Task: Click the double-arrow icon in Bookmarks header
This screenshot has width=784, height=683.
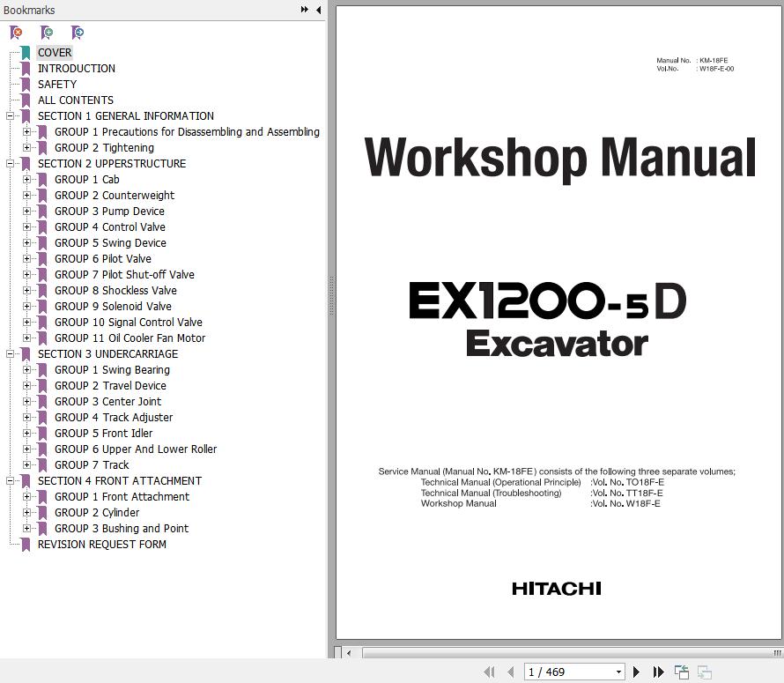Action: 305,10
